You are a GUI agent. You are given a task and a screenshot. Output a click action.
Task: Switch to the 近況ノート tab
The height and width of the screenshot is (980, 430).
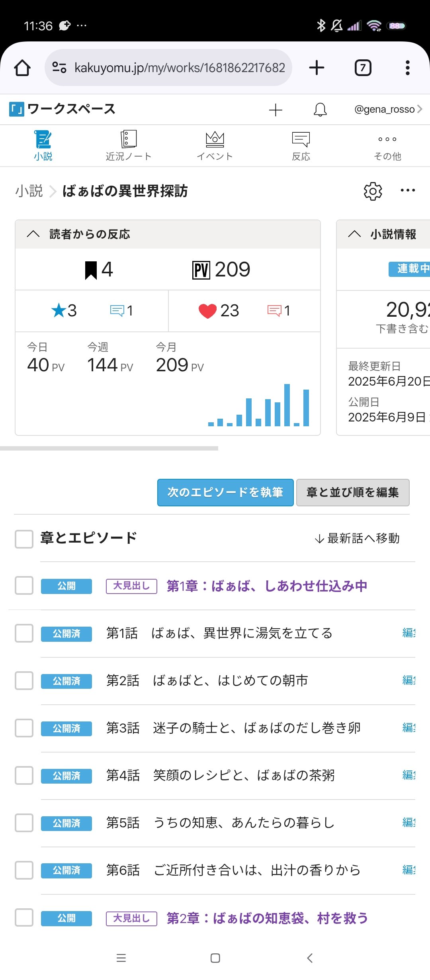click(128, 146)
